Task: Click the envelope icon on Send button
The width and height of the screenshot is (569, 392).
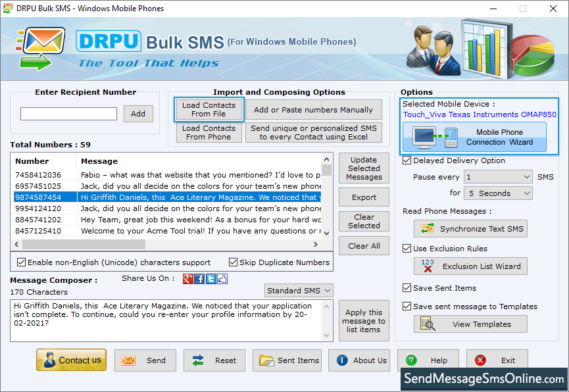Action: (128, 360)
